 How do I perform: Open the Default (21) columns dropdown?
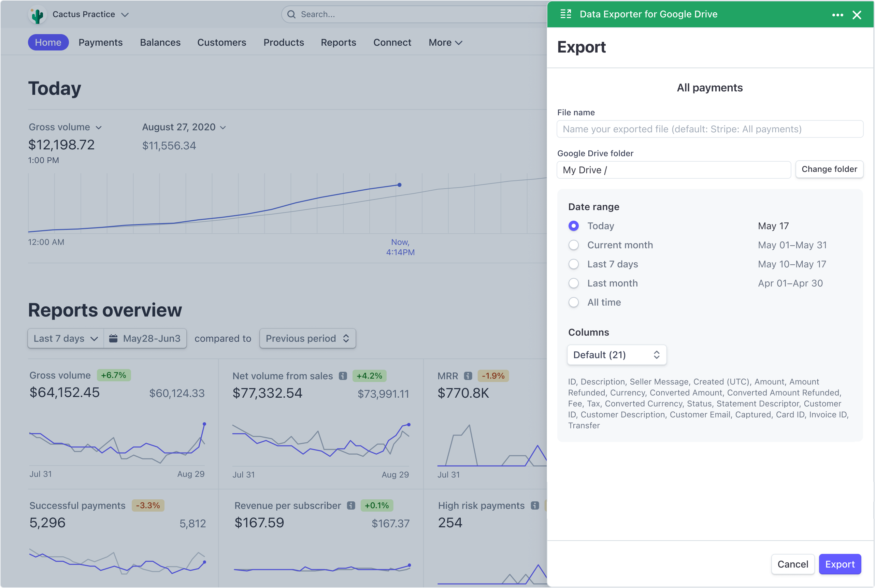pyautogui.click(x=616, y=355)
